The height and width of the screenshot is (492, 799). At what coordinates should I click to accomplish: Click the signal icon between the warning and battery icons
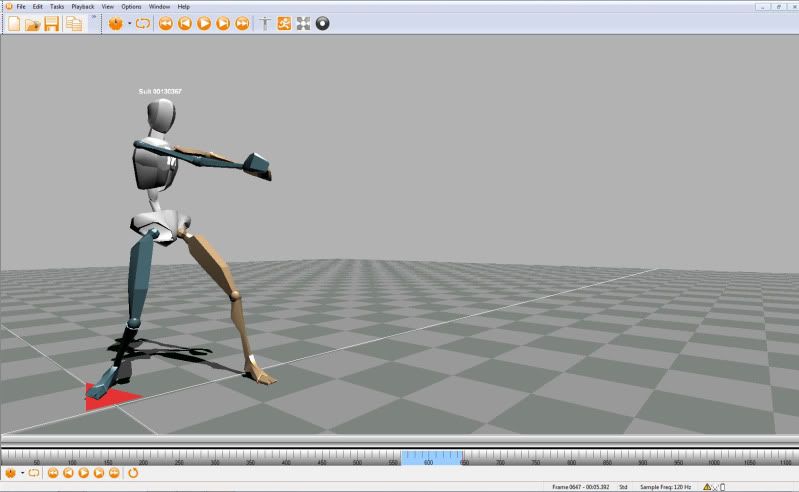coord(715,487)
